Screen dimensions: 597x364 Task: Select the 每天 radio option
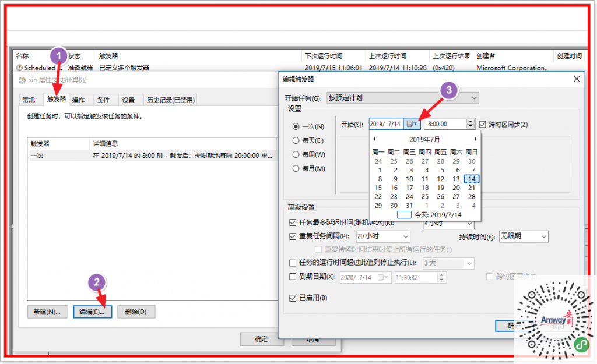click(296, 140)
